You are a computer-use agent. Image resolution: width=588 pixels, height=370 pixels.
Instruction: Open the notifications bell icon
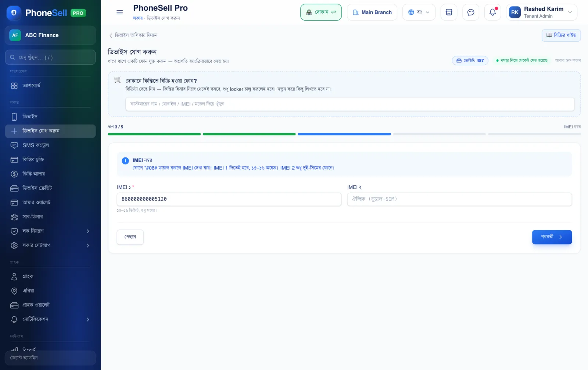[492, 12]
